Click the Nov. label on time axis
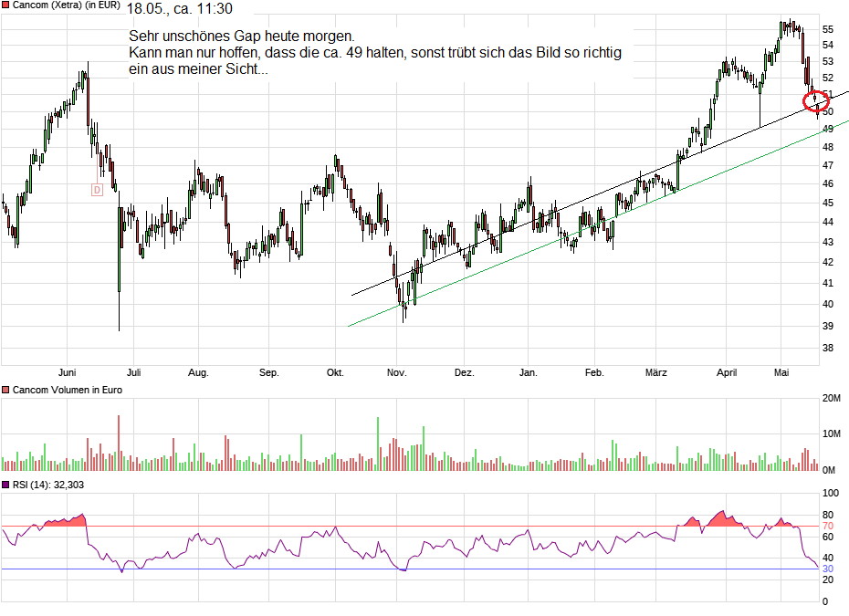 [396, 372]
